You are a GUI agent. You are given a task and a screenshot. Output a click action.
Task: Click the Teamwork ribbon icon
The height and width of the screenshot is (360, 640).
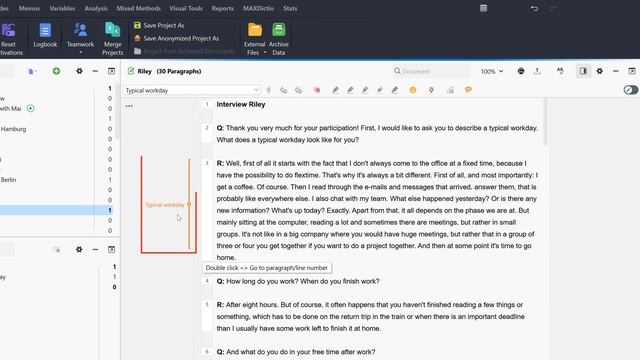[80, 30]
